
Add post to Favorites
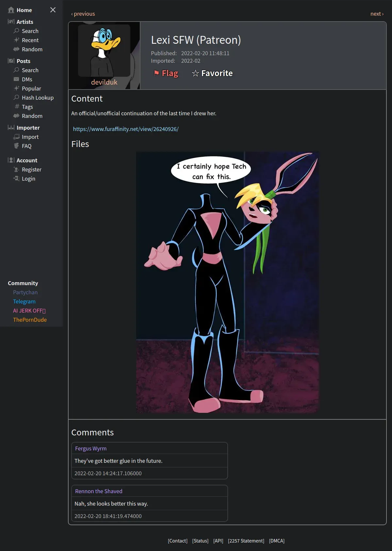[x=212, y=73]
